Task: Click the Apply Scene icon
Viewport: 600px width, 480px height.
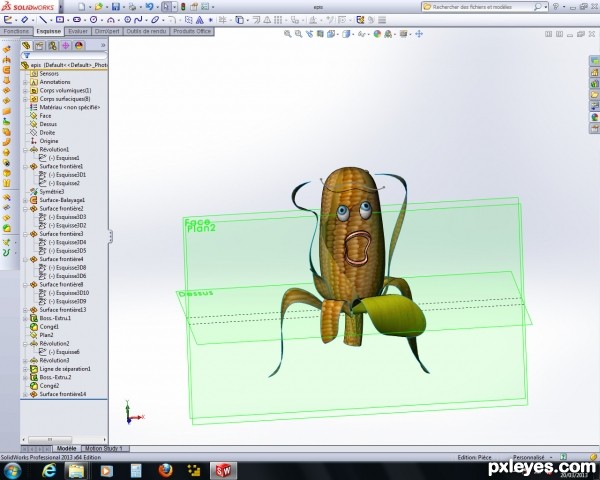Action: tap(388, 34)
